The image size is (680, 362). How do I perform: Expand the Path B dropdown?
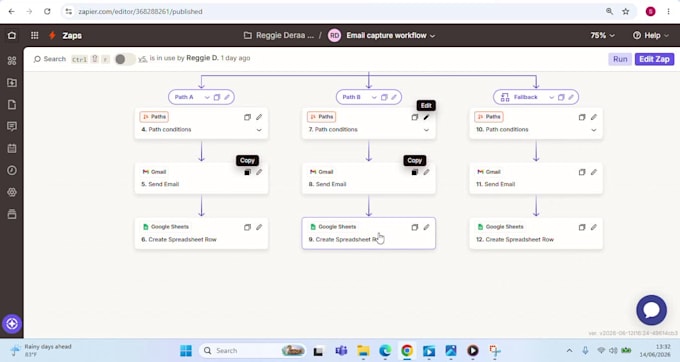click(x=374, y=97)
